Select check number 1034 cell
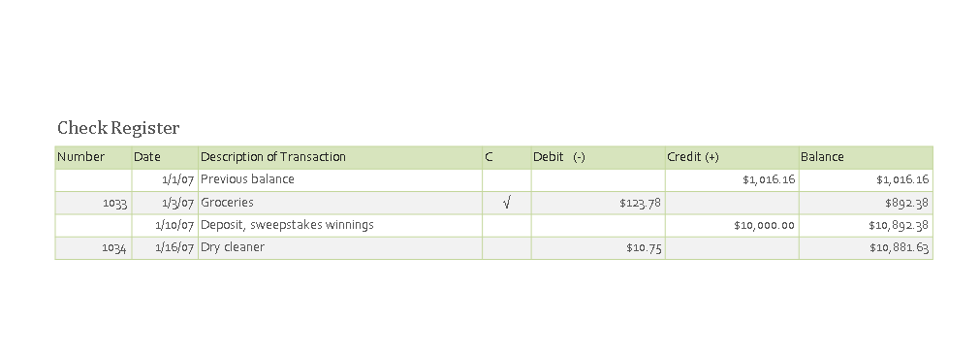This screenshot has height=353, width=980. click(94, 248)
